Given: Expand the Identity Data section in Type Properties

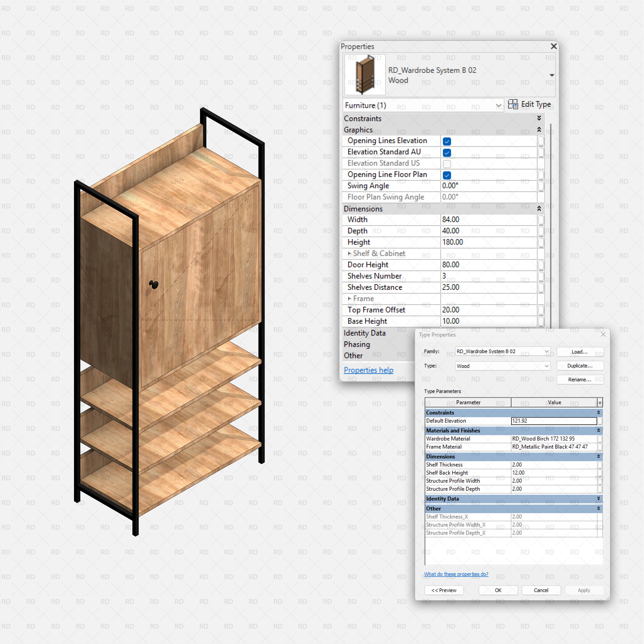Looking at the screenshot, I should click(x=598, y=499).
